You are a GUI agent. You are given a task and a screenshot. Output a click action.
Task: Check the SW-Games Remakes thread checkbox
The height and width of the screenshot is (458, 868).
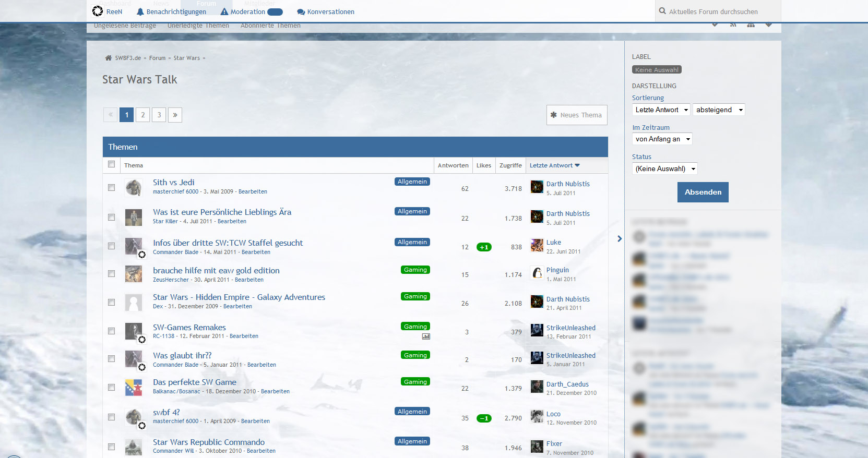tap(111, 331)
